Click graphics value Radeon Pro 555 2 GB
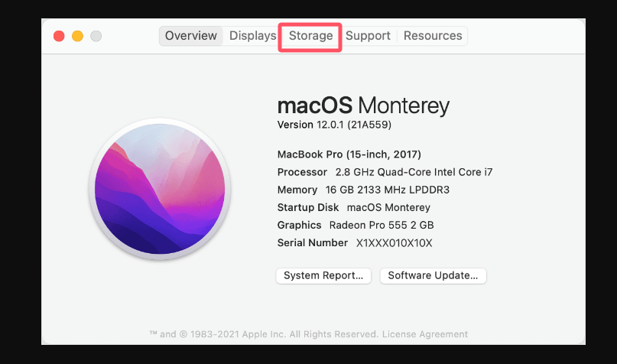This screenshot has height=364, width=617. point(382,225)
